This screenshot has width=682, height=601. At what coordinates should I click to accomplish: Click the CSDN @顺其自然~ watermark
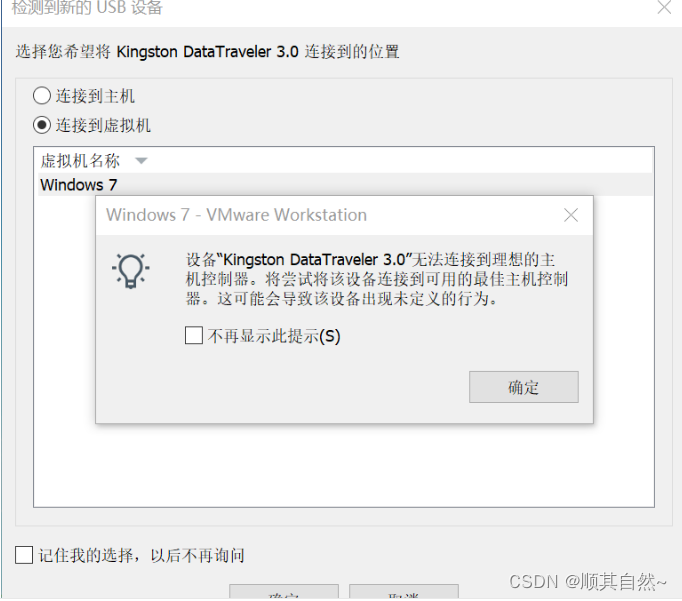coord(588,581)
